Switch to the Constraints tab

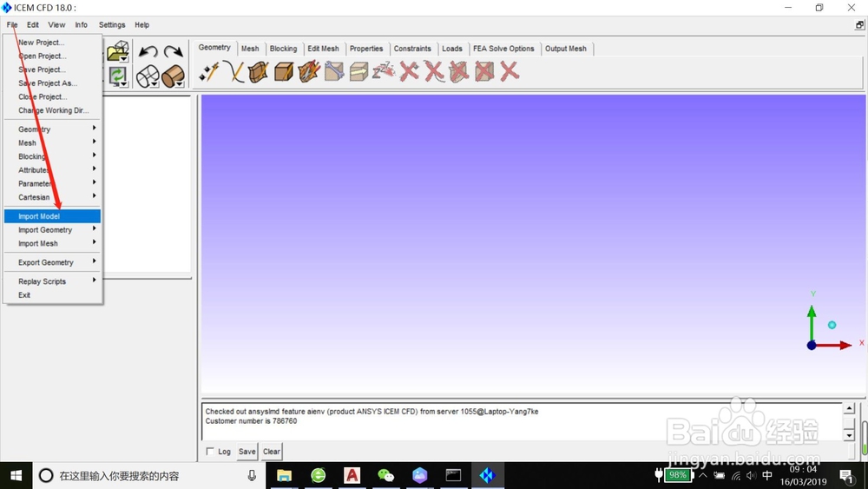412,49
